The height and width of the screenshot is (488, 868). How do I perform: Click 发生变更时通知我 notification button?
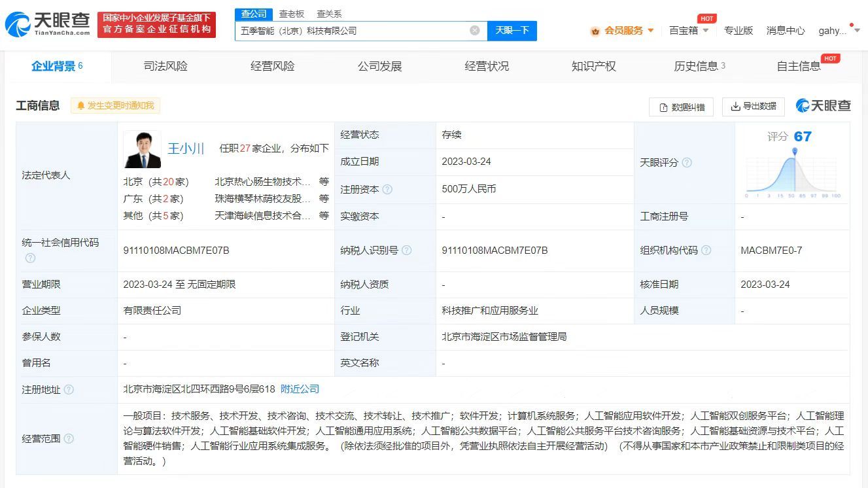(x=115, y=105)
